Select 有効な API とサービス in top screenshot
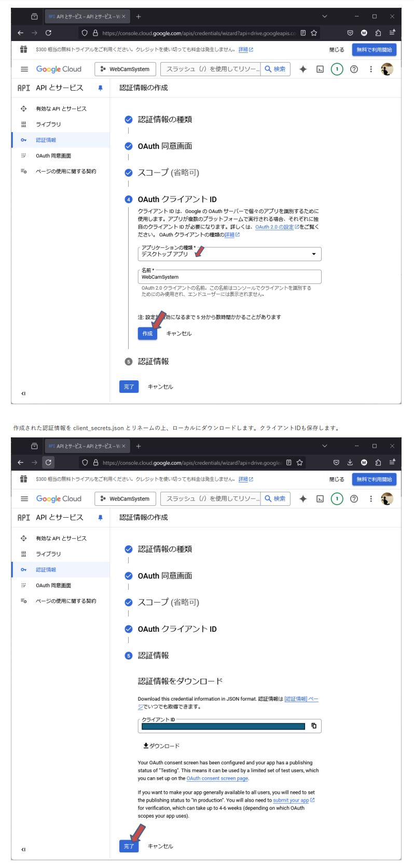 coord(61,109)
